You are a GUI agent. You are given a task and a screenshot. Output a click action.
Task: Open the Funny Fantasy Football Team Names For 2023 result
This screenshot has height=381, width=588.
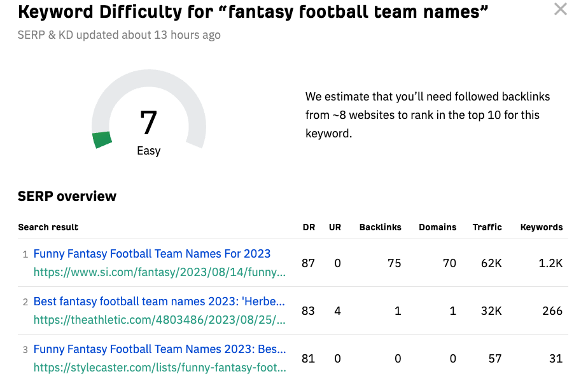click(x=151, y=254)
